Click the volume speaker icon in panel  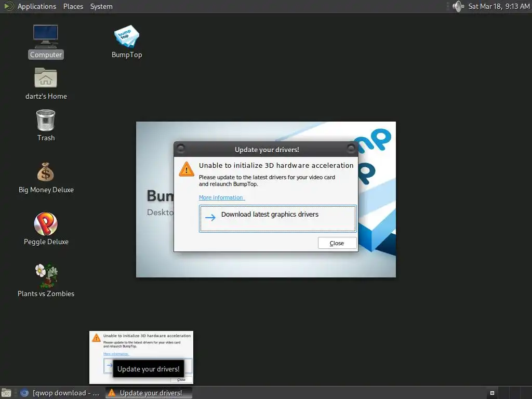(458, 6)
